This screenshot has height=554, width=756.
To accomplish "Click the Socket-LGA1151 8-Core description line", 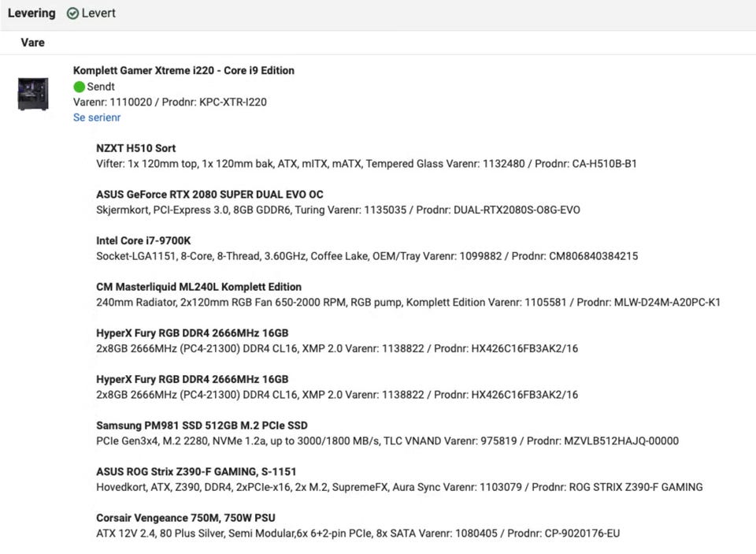I will (x=367, y=256).
